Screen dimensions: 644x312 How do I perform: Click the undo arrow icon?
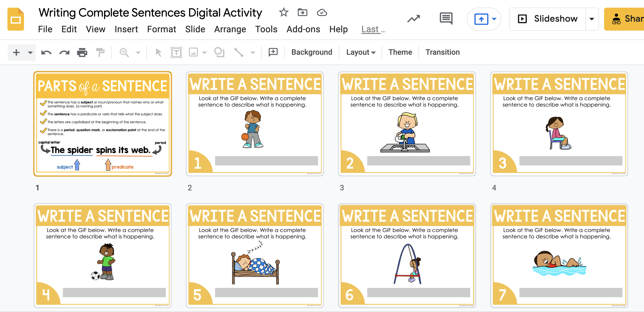coord(46,52)
